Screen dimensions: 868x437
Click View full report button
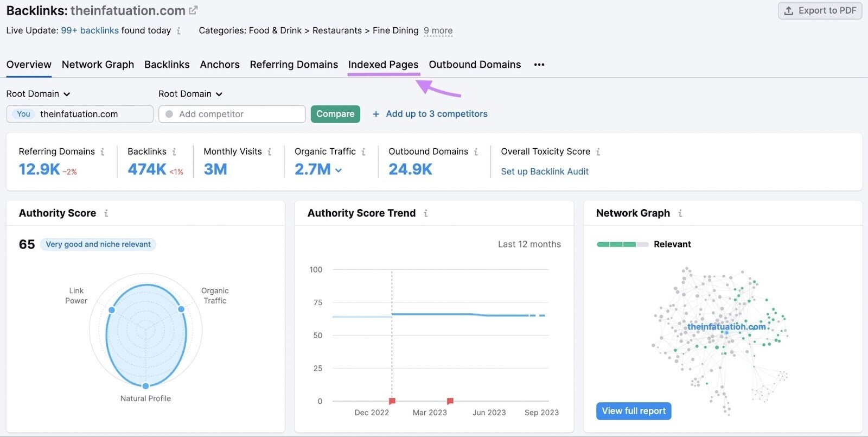click(634, 411)
